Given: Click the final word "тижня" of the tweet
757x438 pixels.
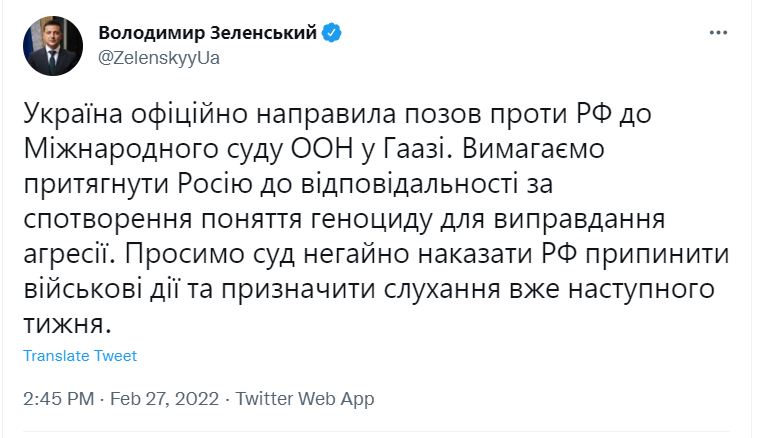Looking at the screenshot, I should (63, 325).
